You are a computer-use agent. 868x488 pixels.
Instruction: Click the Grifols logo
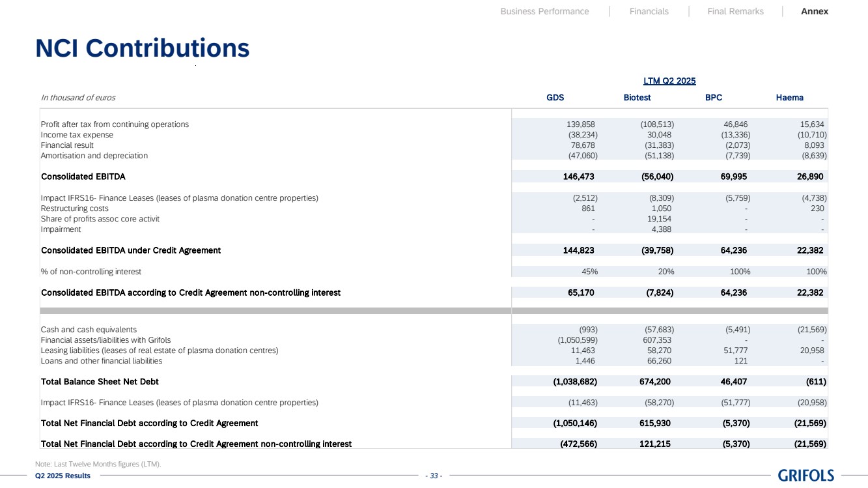[805, 475]
